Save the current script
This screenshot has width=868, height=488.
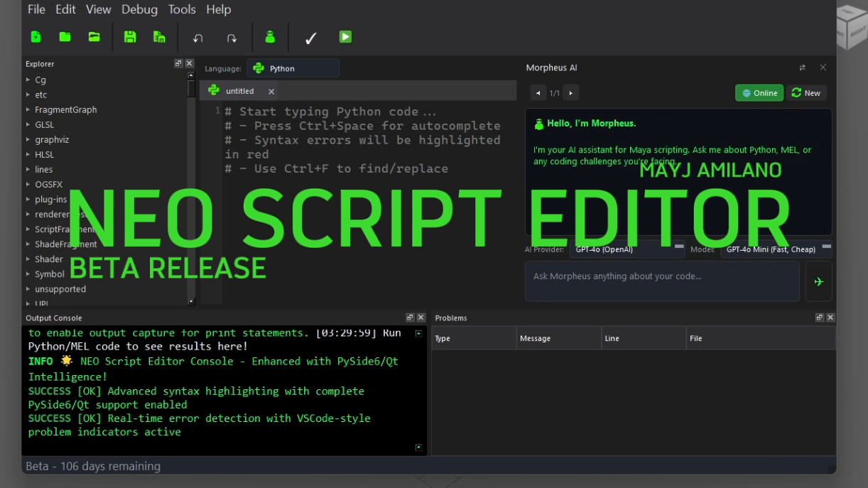tap(130, 36)
